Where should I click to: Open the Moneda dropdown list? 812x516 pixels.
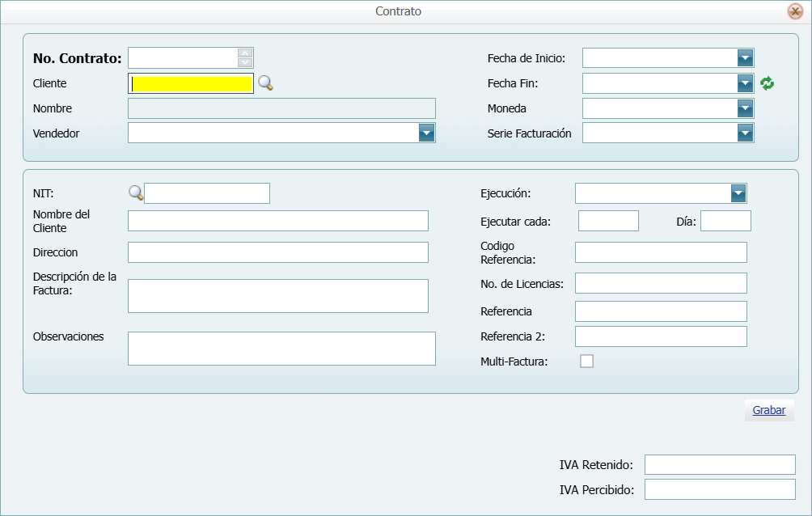[745, 108]
